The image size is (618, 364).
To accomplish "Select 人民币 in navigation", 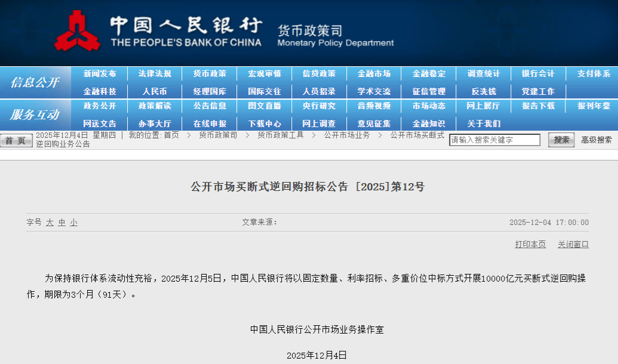I will [x=155, y=91].
